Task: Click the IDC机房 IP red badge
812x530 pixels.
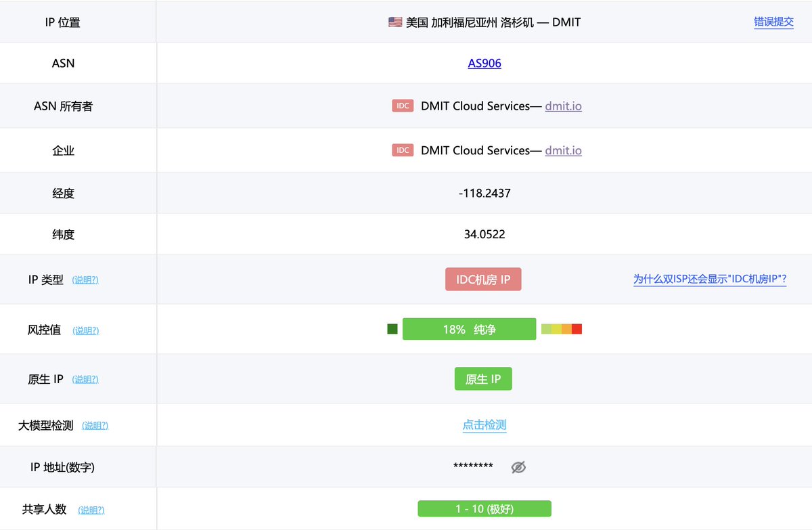Action: click(x=483, y=280)
